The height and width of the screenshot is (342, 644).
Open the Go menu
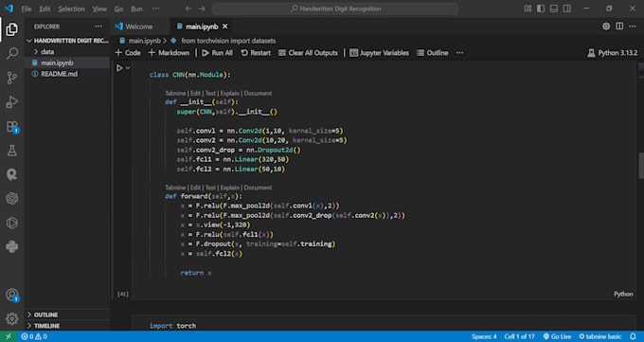point(118,9)
